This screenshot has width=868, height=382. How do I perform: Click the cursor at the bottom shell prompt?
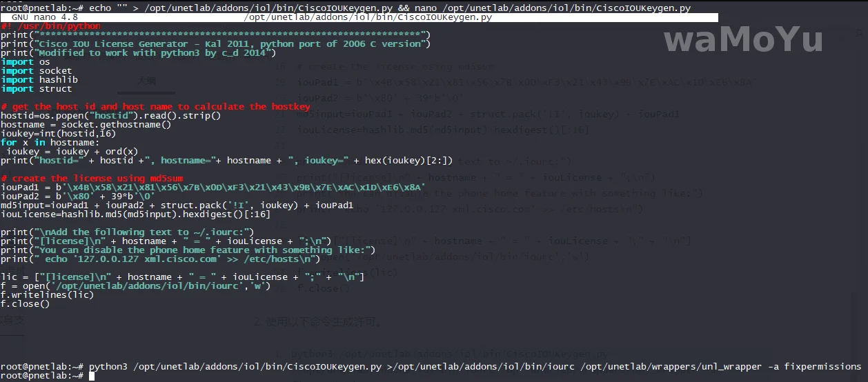(92, 376)
